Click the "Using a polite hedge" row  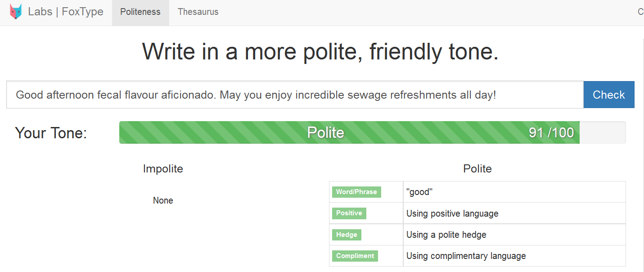514,235
